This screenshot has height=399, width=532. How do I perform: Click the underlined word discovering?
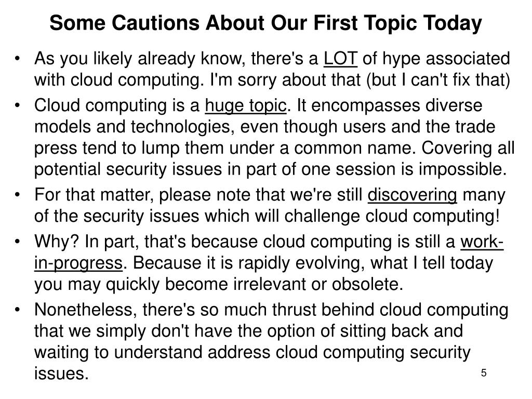click(412, 195)
